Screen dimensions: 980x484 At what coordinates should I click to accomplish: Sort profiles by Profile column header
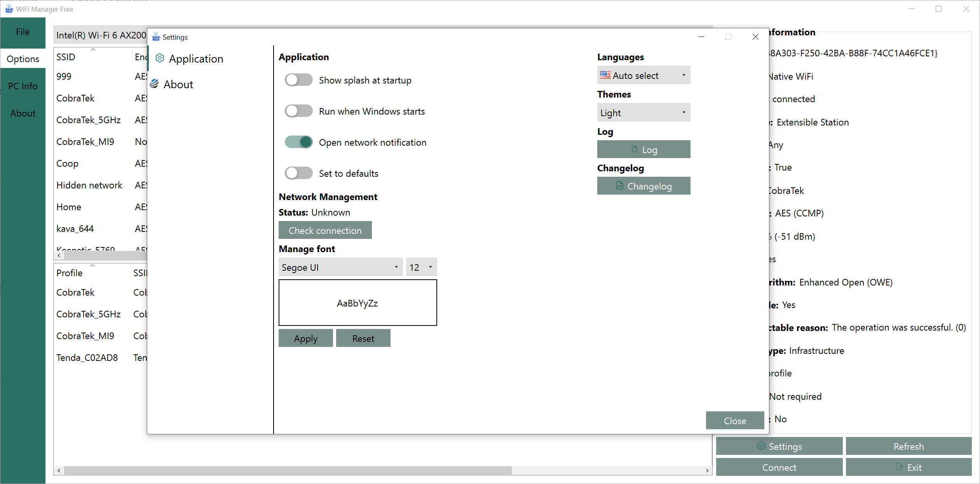click(x=92, y=273)
